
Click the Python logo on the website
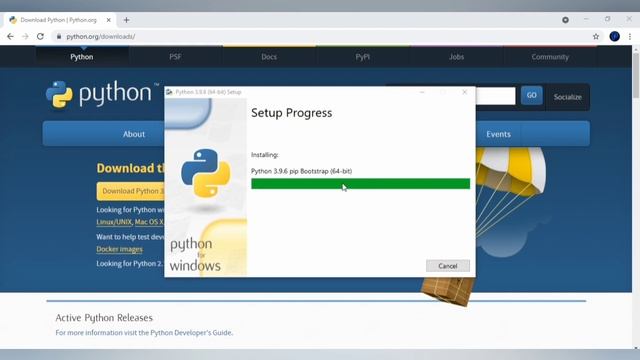pyautogui.click(x=102, y=94)
